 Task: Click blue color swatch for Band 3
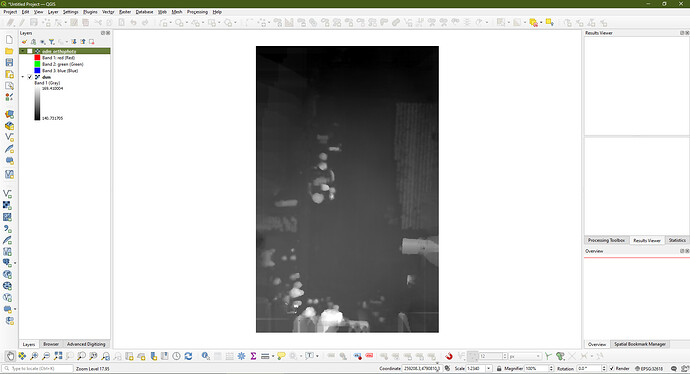pos(37,70)
